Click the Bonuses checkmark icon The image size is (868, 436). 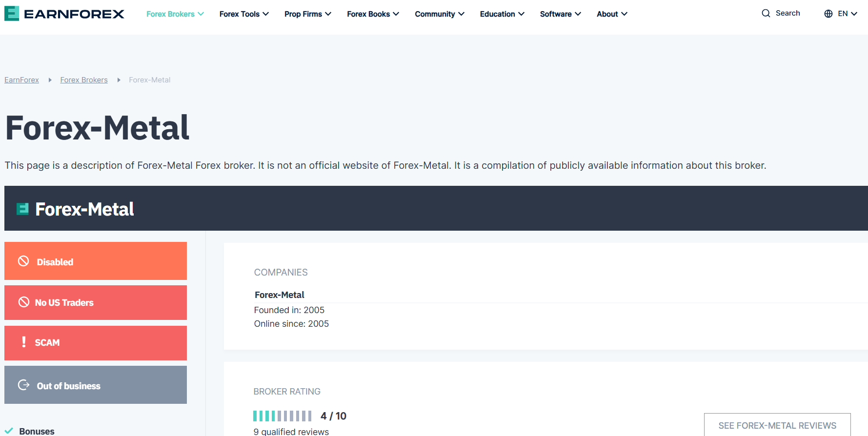[x=9, y=431]
